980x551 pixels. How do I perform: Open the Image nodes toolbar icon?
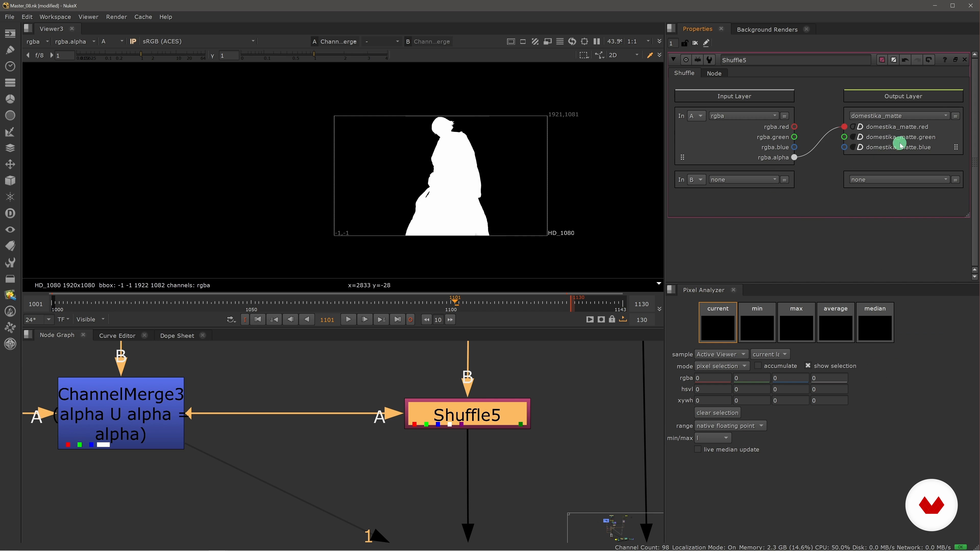coord(10,33)
